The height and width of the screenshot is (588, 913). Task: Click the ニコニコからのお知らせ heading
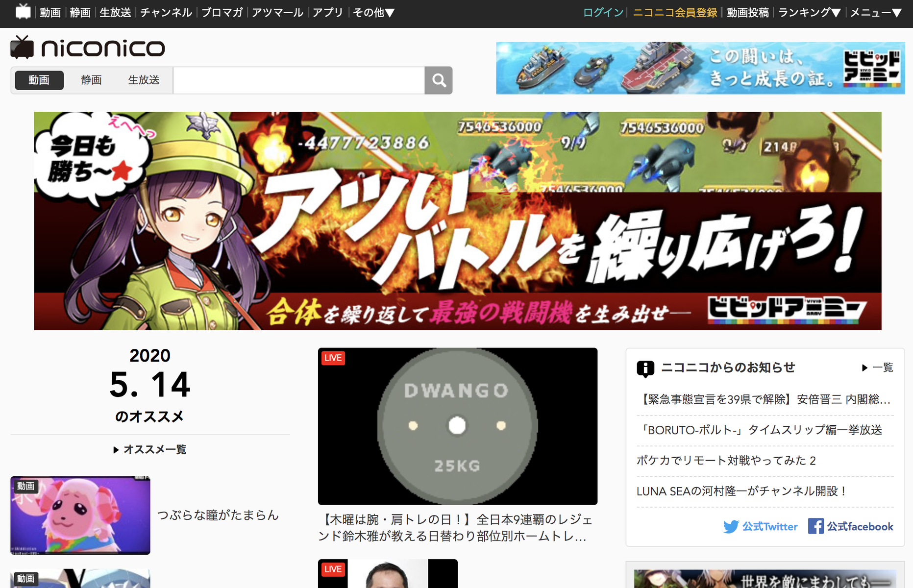coord(728,367)
